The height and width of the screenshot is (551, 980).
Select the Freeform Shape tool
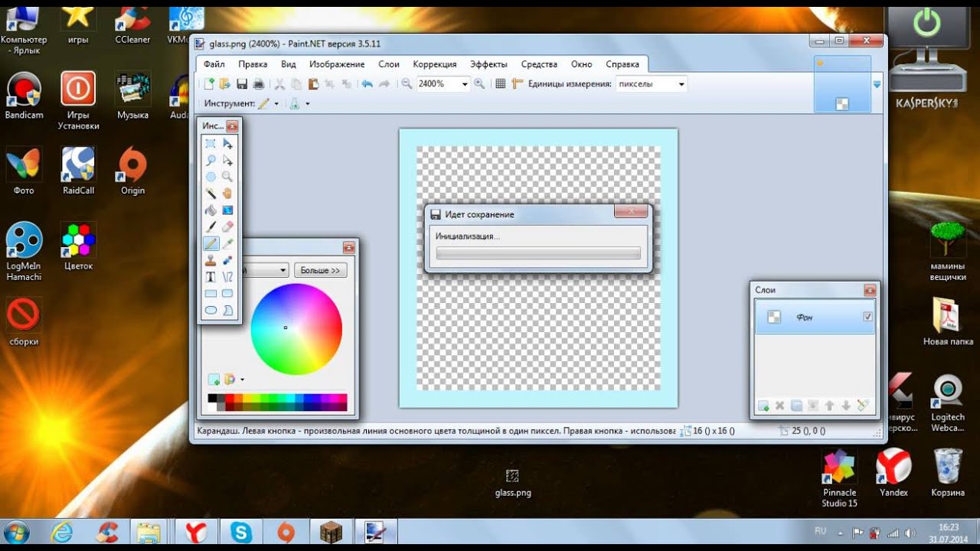click(x=227, y=311)
